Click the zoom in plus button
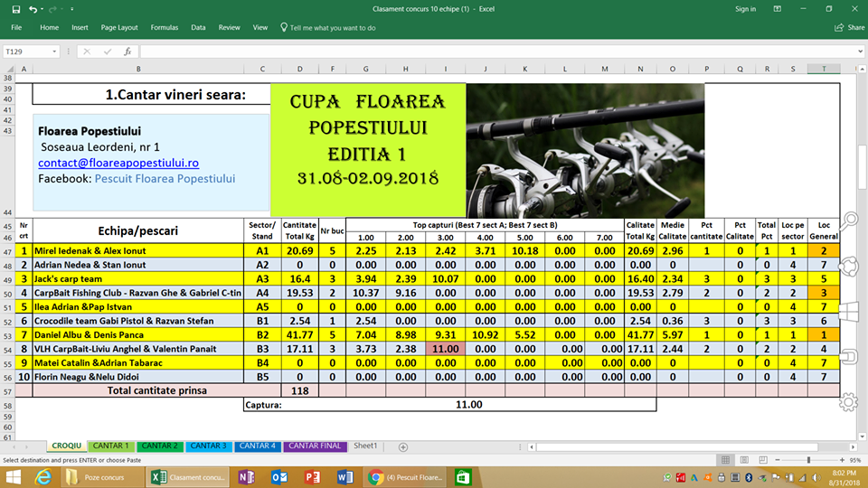The width and height of the screenshot is (868, 488). (x=842, y=460)
